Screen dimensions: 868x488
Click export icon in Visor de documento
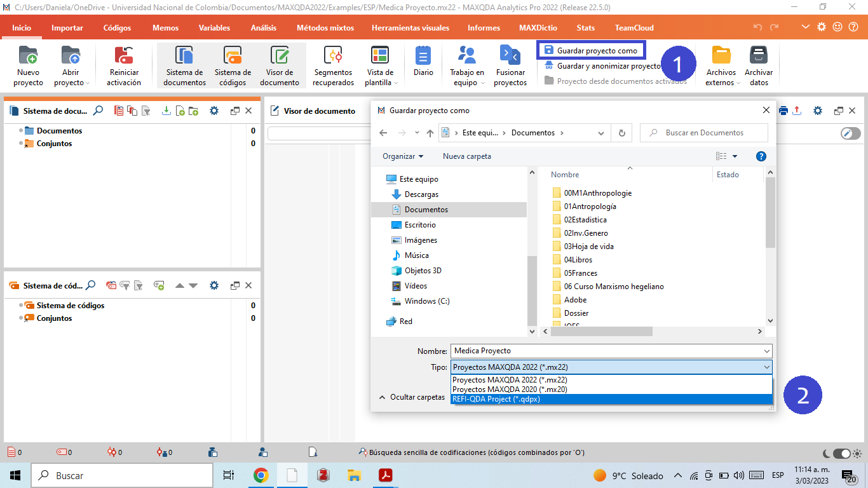click(x=797, y=111)
